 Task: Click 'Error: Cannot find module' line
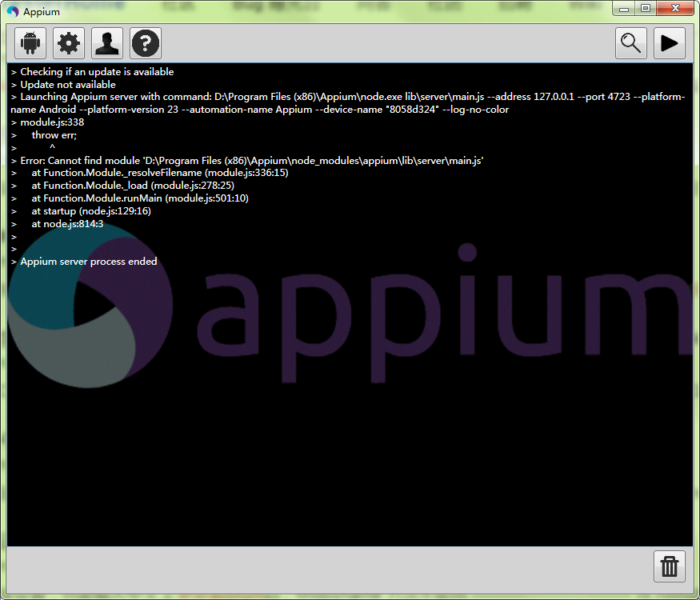pos(247,161)
